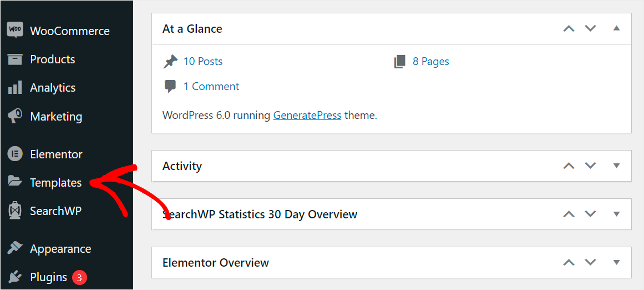Screen dimensions: 644x290
Task: Open the 10 Posts link
Action: (x=203, y=61)
